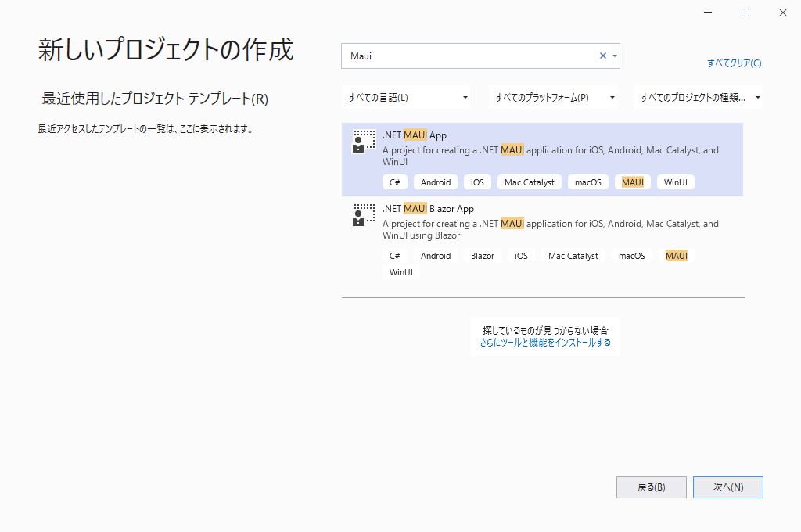Click the WinUI tag on .NET MAUI App
This screenshot has width=801, height=532.
[675, 182]
